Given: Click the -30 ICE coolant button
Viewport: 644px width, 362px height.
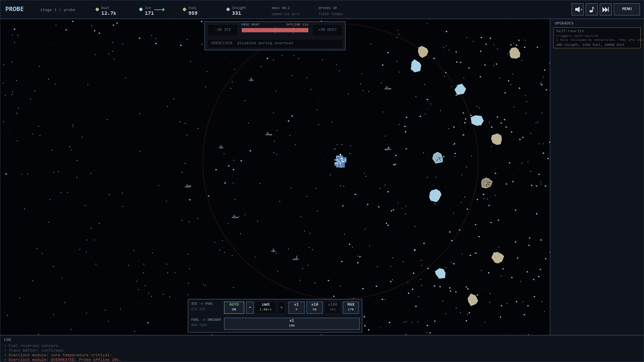Looking at the screenshot, I should [223, 30].
